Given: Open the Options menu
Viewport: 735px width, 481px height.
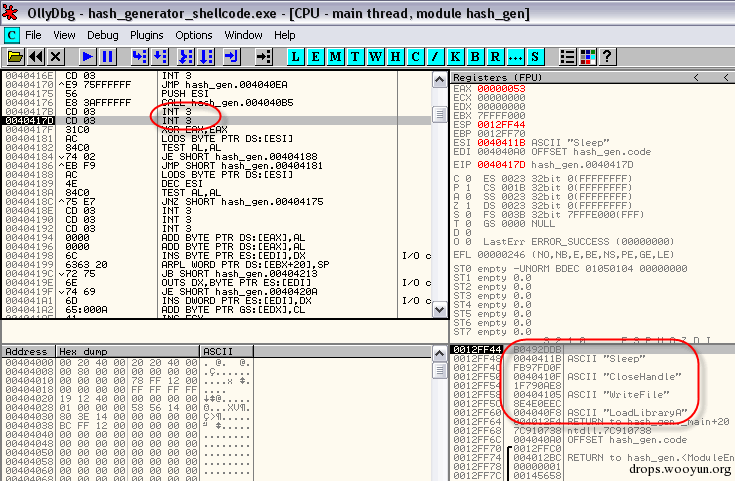Looking at the screenshot, I should click(x=194, y=35).
